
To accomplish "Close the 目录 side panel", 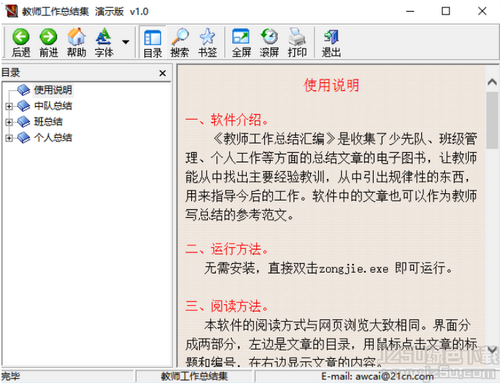I will [162, 73].
